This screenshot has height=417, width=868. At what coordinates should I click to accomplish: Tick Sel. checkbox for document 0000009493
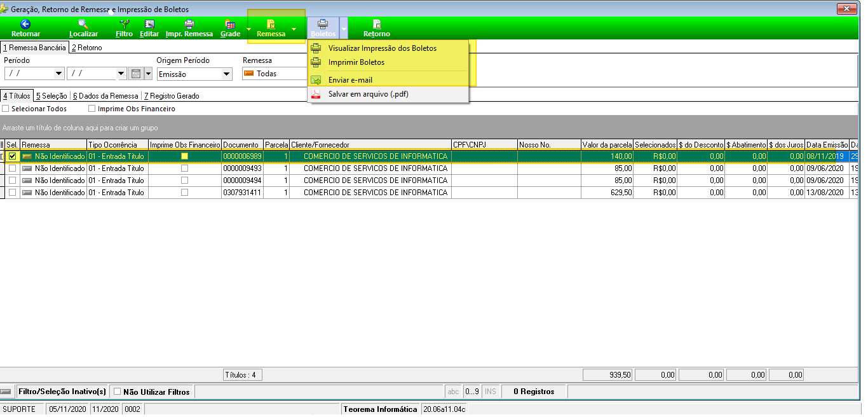[x=13, y=168]
